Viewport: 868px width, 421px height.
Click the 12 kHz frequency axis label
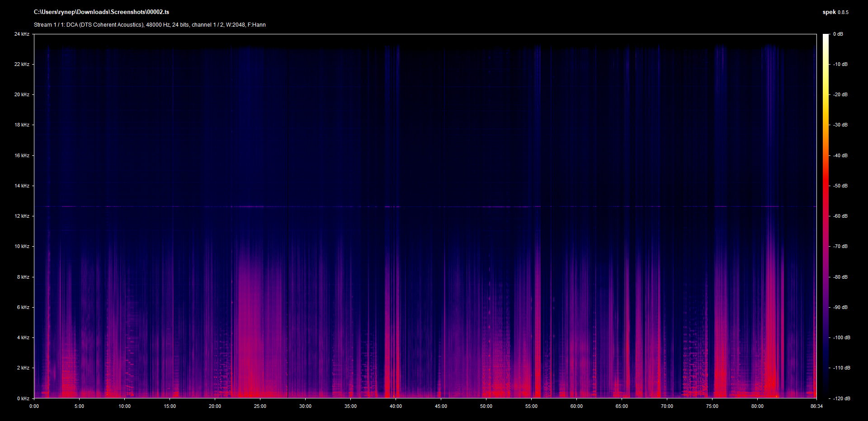[22, 216]
